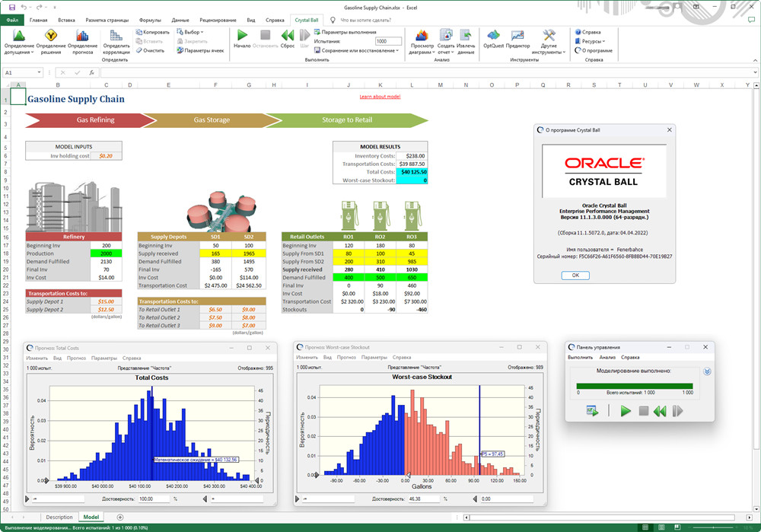
Task: Click Достоверность field showing 100,00
Action: tap(154, 499)
